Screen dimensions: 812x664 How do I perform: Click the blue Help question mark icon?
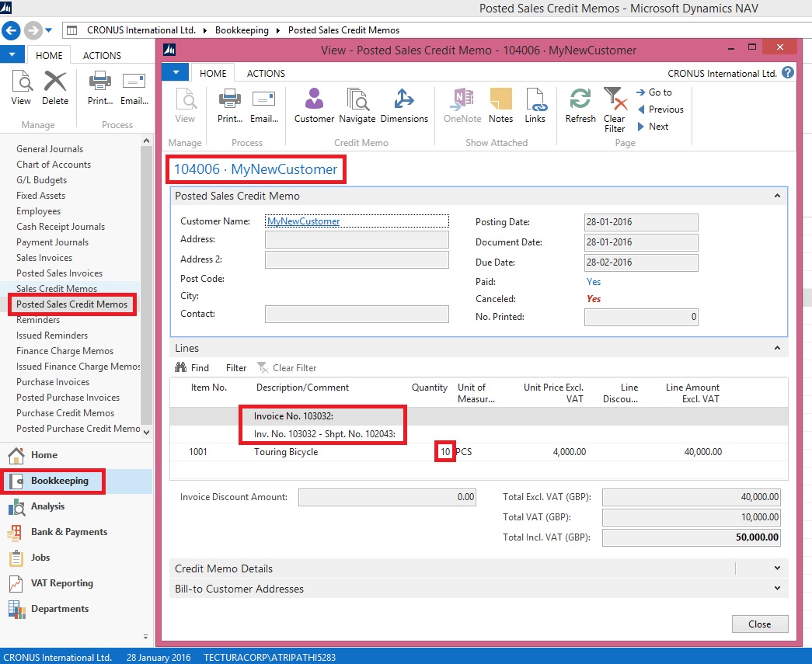788,73
